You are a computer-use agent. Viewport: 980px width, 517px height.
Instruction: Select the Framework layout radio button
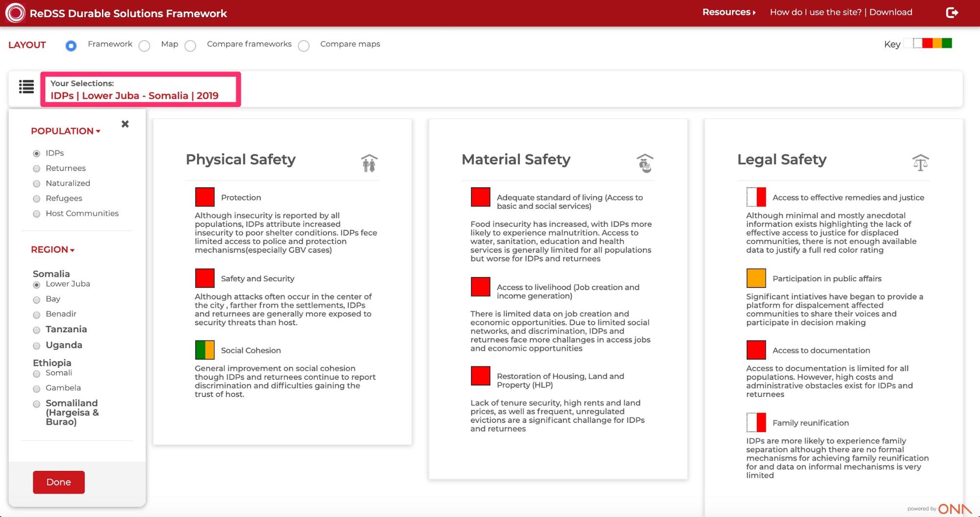[x=71, y=46]
